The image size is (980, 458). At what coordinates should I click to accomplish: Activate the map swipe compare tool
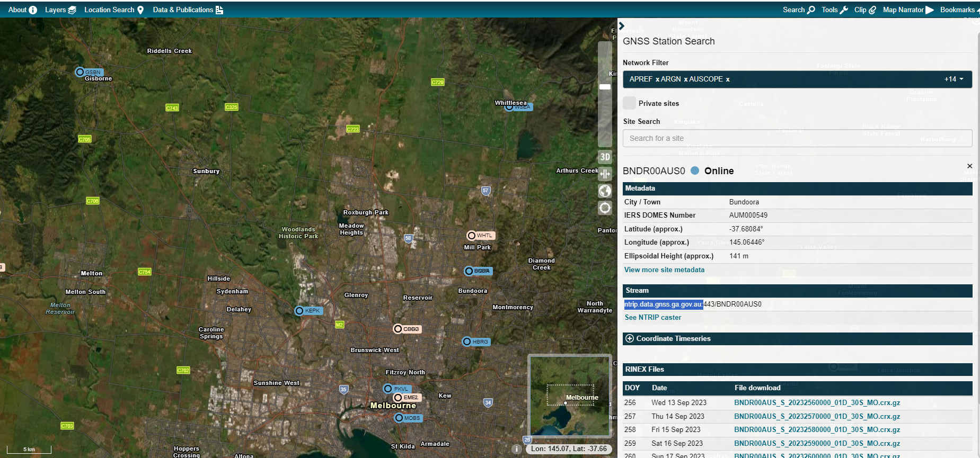tap(605, 174)
